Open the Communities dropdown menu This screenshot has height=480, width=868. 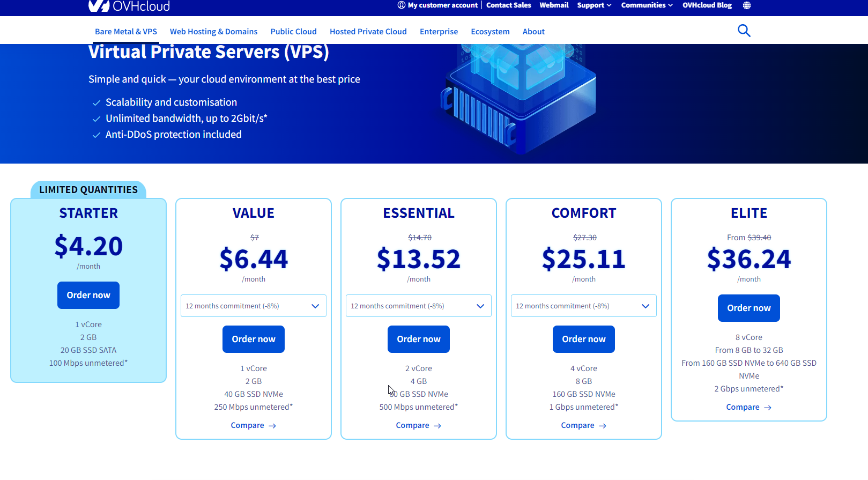point(647,5)
